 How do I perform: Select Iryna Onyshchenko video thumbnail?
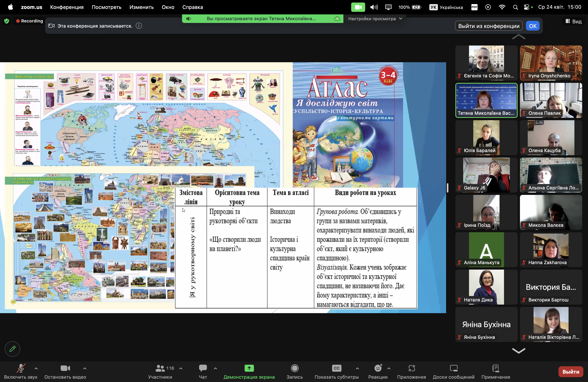551,63
